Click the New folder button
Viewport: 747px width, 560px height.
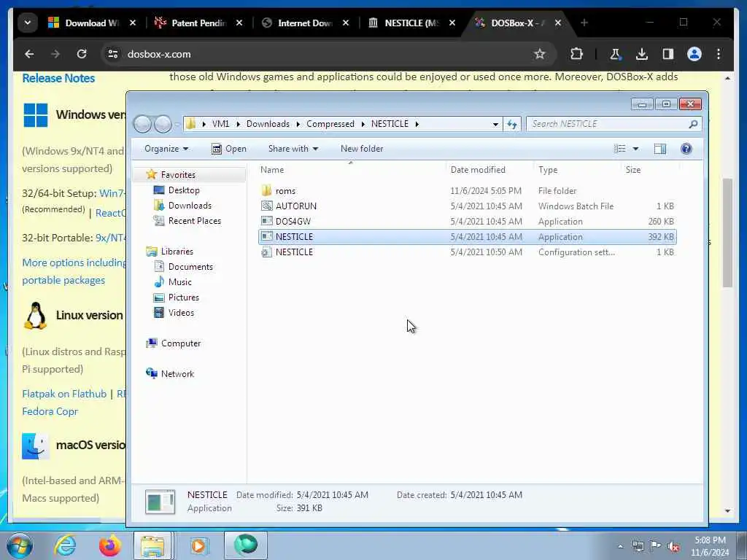[362, 149]
